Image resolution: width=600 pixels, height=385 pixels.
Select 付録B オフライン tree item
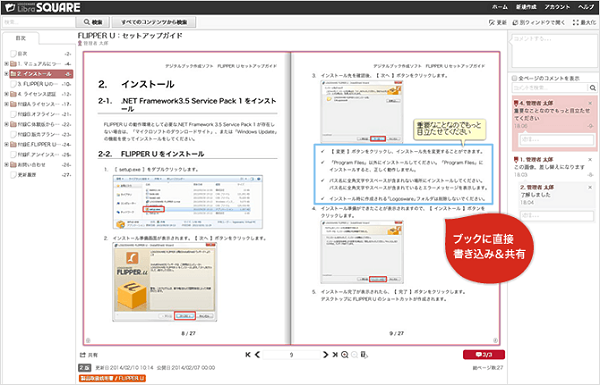pos(41,114)
